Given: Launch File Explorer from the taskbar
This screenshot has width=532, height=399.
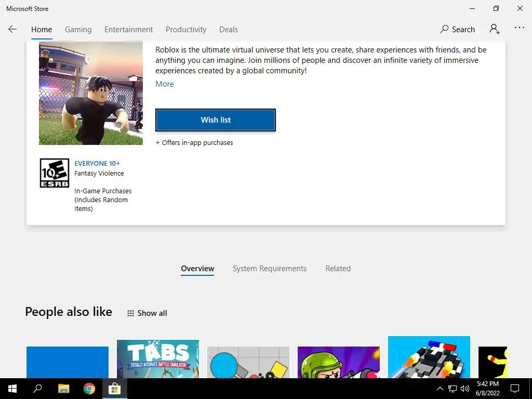Looking at the screenshot, I should point(63,389).
